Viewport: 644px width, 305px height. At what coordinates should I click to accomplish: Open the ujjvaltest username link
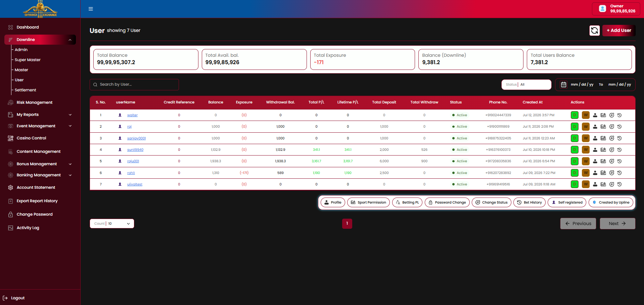tap(135, 184)
